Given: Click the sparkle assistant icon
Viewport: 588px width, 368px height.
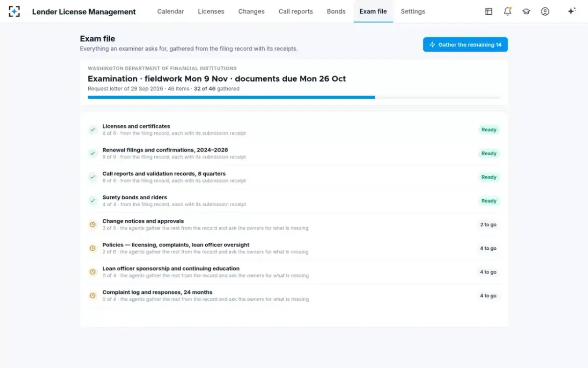Looking at the screenshot, I should [571, 11].
